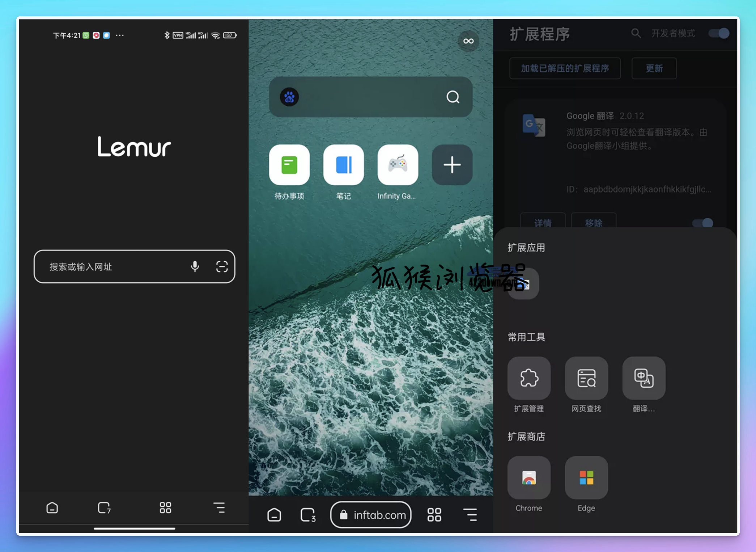The height and width of the screenshot is (552, 756).
Task: Open the bottom hamburger menu
Action: pyautogui.click(x=219, y=508)
